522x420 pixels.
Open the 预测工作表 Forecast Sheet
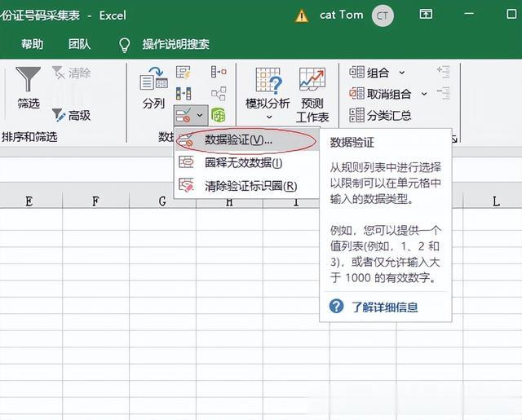point(312,95)
